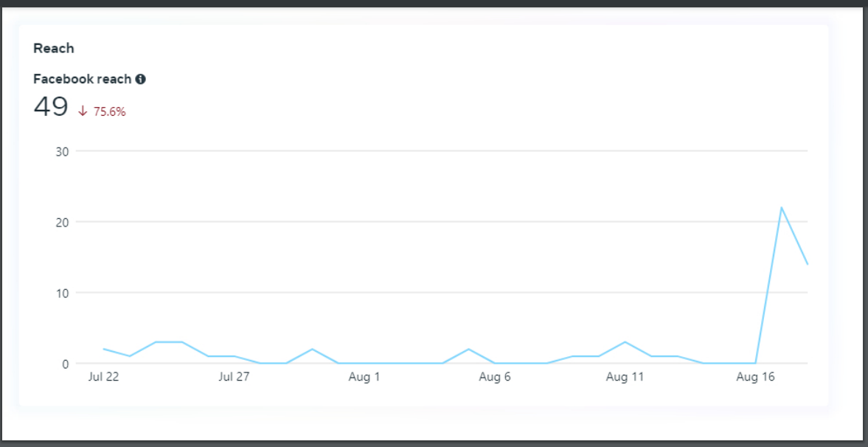Click the Aug 6 date label

click(494, 377)
